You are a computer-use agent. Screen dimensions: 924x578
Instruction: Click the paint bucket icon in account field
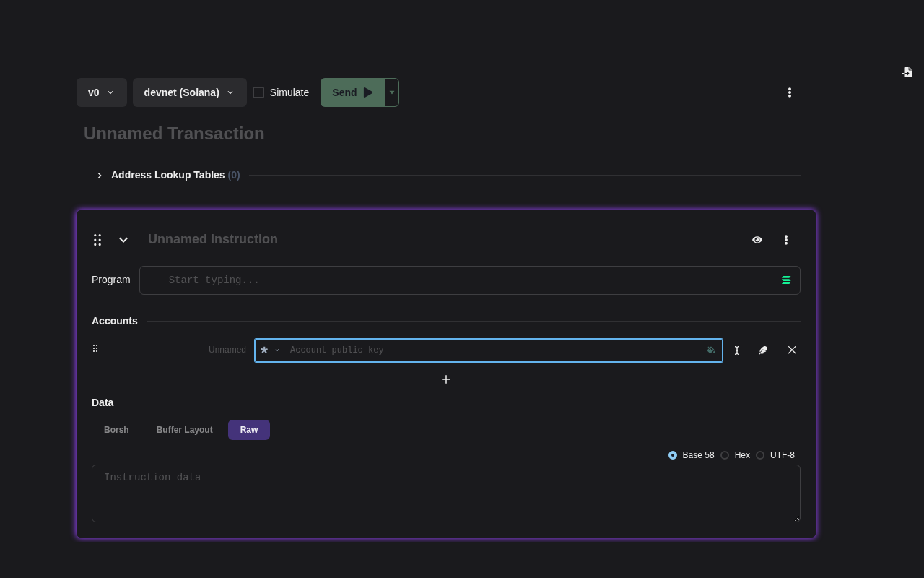pos(711,350)
